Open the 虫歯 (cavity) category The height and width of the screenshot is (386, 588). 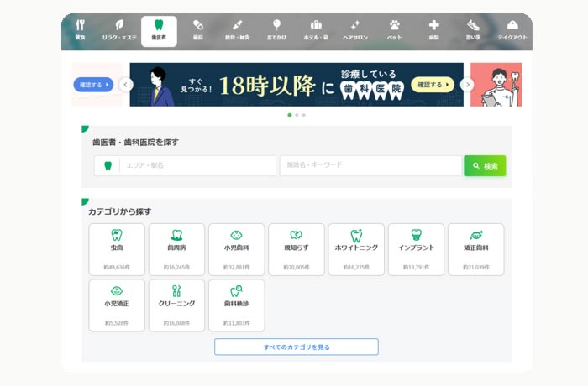117,249
